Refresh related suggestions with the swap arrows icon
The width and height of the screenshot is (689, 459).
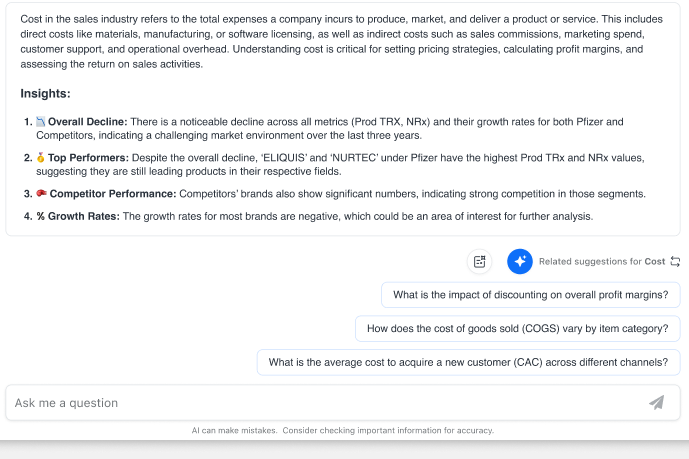tap(675, 262)
